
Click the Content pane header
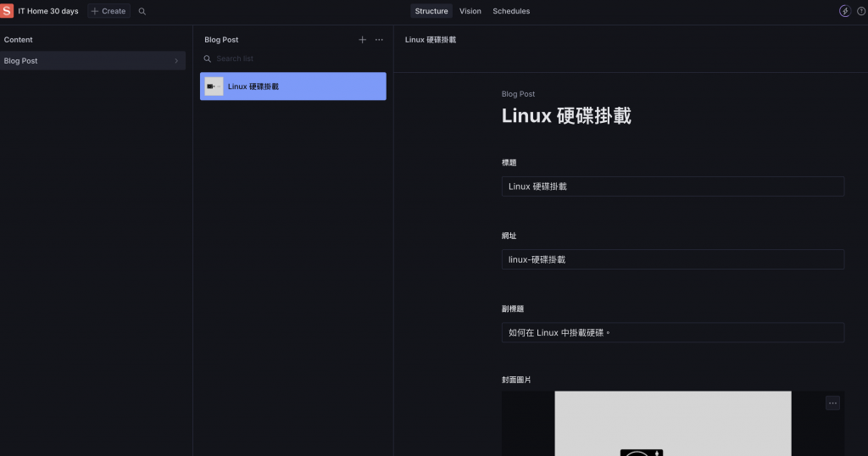19,40
